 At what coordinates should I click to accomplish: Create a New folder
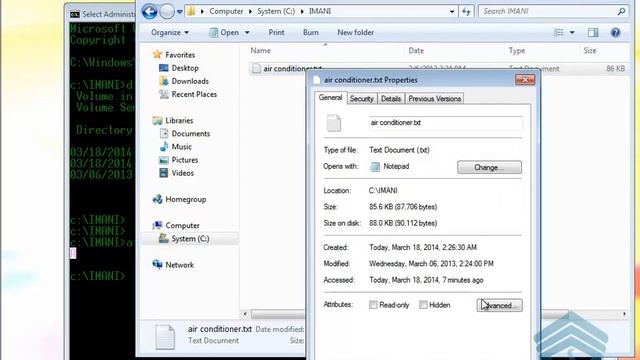coord(356,32)
